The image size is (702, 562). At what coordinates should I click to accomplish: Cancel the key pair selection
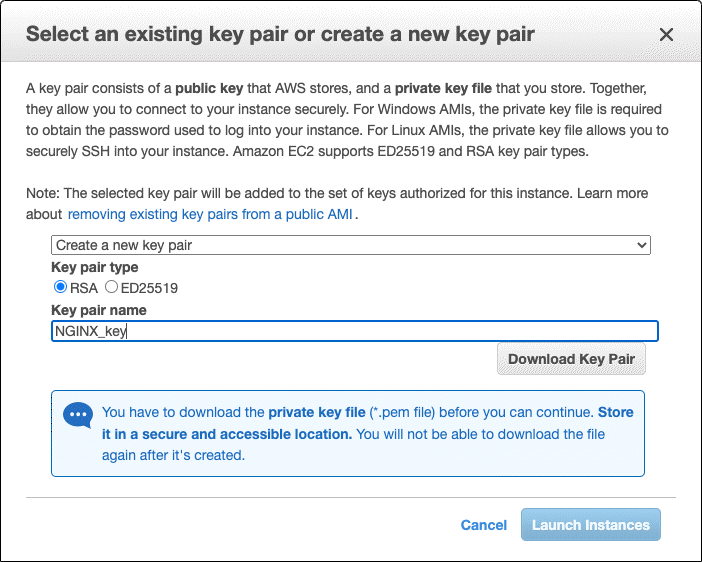point(483,525)
